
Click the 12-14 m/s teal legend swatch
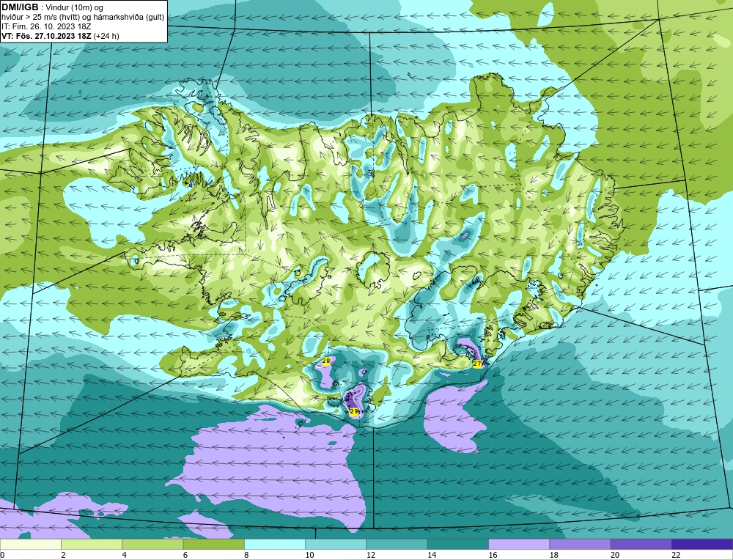tap(397, 544)
